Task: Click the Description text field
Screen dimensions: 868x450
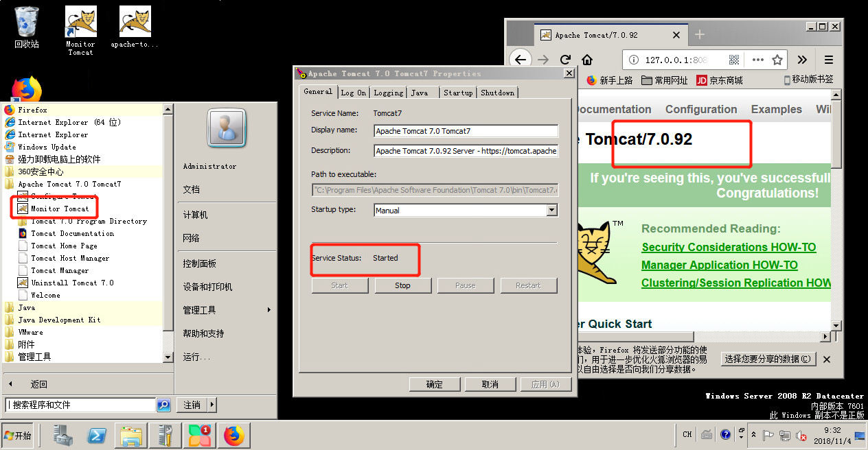Action: (x=466, y=151)
